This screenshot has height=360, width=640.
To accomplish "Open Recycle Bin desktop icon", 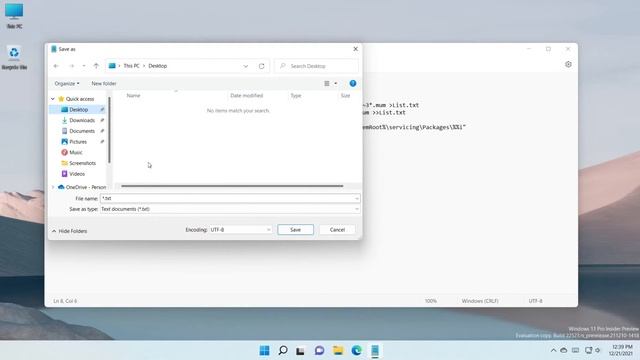I will tap(14, 58).
